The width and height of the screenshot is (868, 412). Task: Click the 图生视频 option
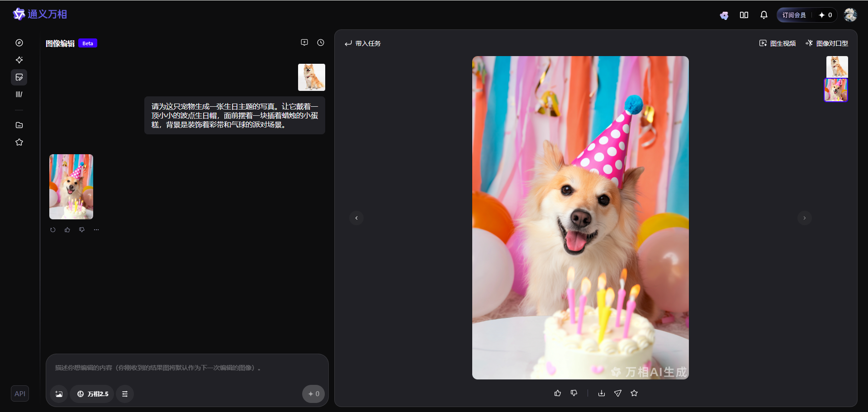click(x=778, y=43)
